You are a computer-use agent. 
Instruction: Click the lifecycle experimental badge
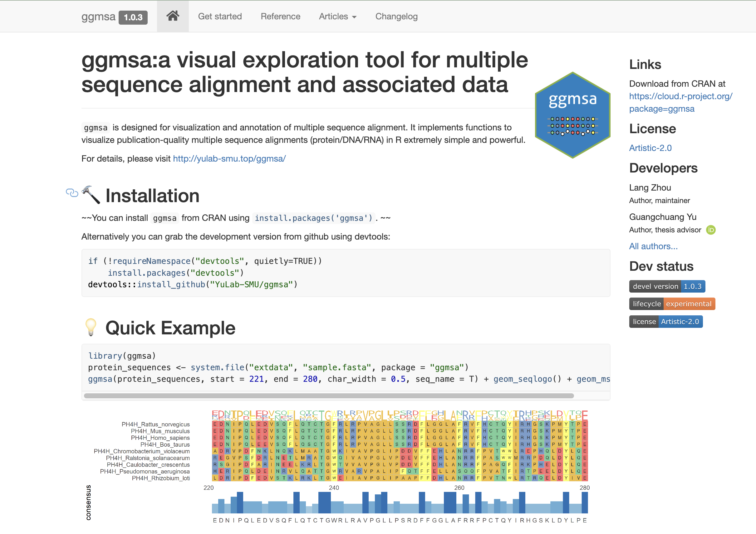pyautogui.click(x=672, y=304)
